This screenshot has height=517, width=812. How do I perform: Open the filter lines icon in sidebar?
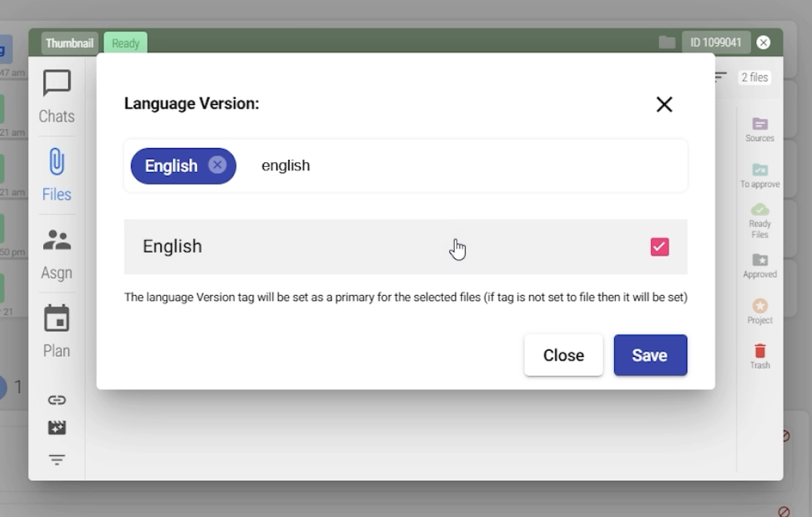pos(56,459)
